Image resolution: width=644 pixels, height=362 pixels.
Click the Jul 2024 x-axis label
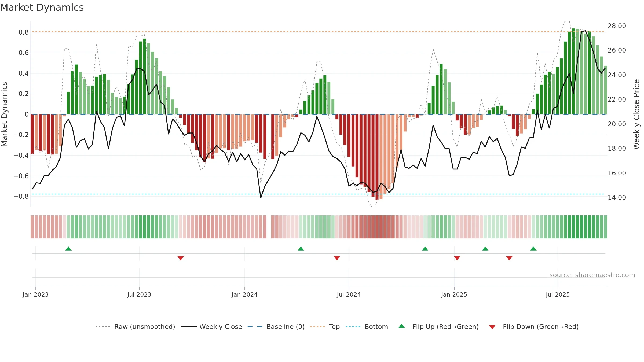[x=349, y=294]
